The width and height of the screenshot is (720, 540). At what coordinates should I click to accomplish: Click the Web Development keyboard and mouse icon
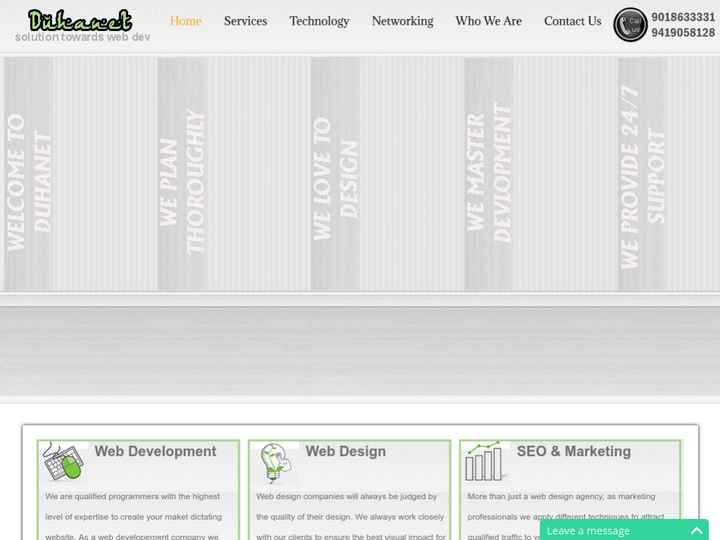click(63, 462)
